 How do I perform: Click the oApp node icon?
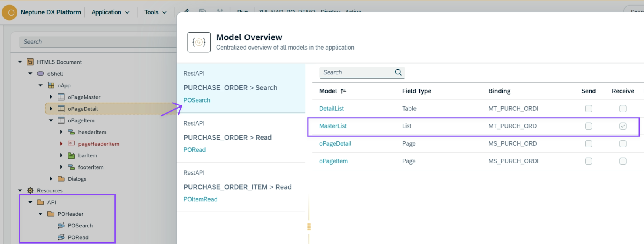(51, 85)
